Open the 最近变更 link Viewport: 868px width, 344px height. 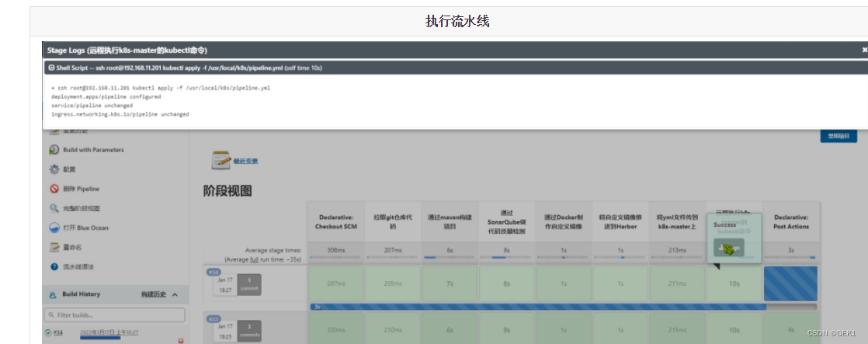245,162
